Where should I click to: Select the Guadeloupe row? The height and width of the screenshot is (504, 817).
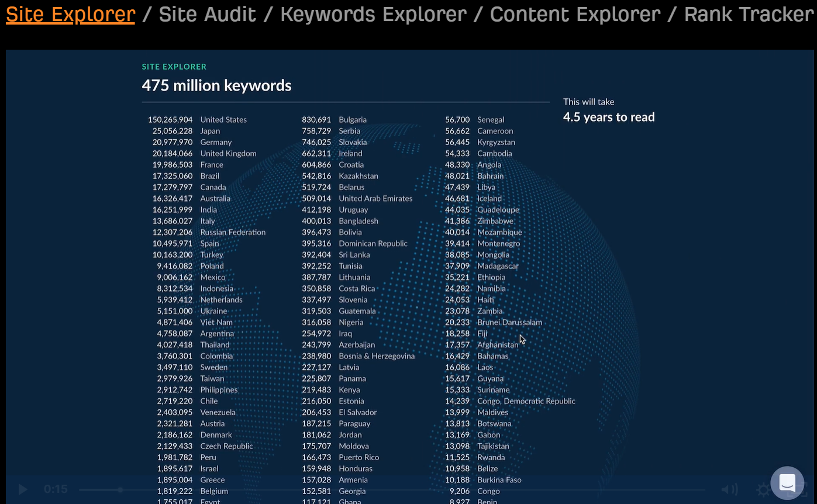click(x=482, y=209)
